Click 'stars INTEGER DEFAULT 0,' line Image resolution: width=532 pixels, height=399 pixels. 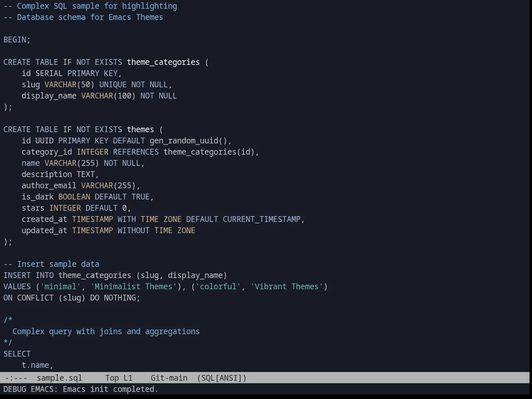[x=76, y=208]
